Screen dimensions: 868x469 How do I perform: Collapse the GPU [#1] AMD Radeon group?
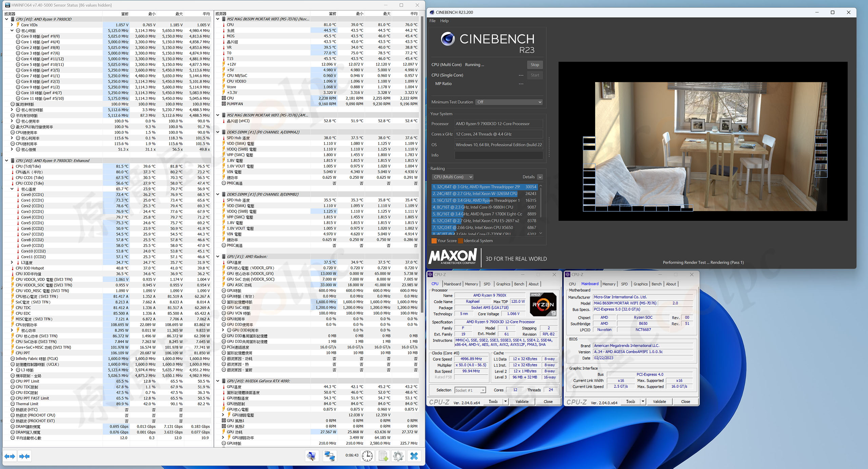click(x=218, y=257)
